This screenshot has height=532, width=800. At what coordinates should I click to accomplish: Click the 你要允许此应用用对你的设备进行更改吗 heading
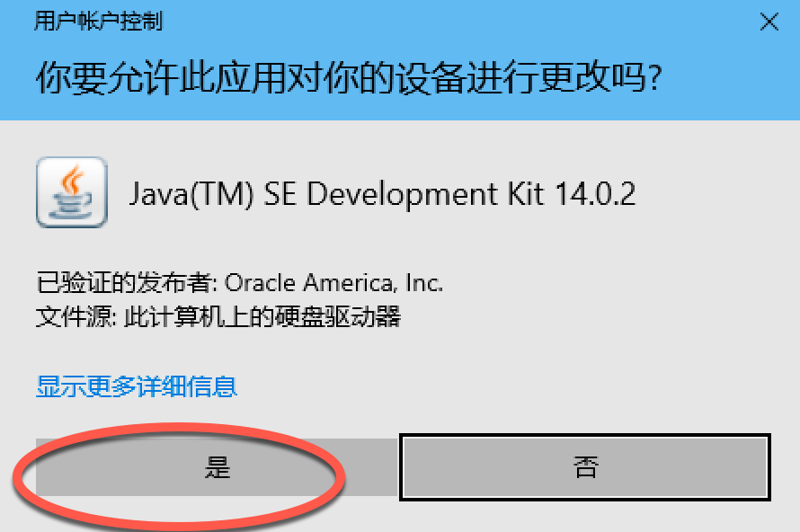point(349,77)
